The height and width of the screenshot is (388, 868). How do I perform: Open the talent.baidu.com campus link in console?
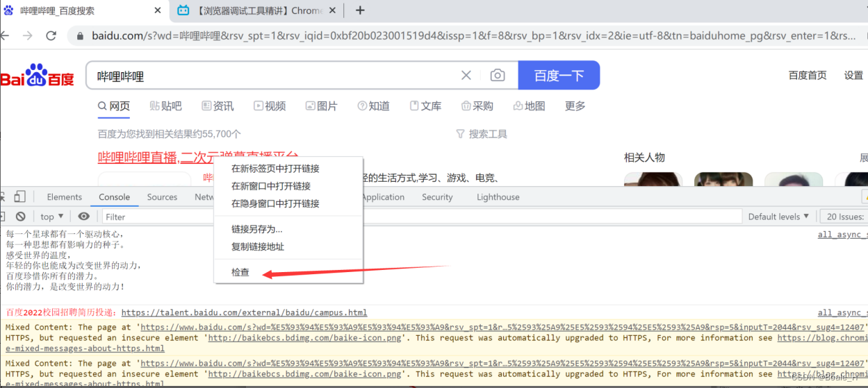point(244,313)
